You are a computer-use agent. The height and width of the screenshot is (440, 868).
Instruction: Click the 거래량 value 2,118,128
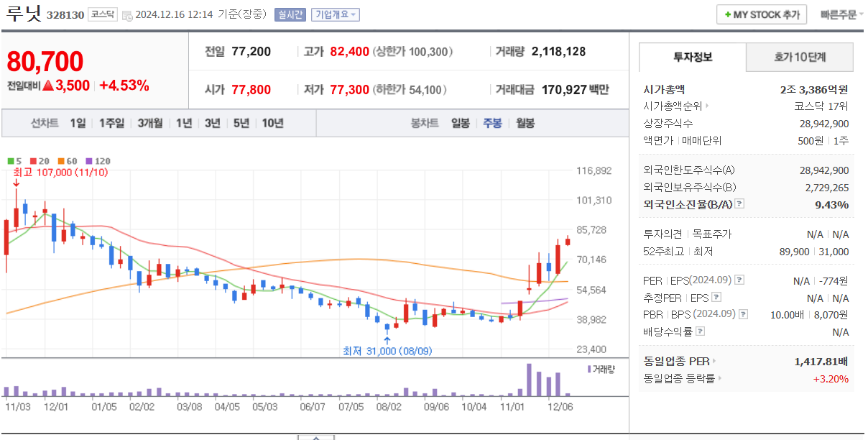pos(559,52)
